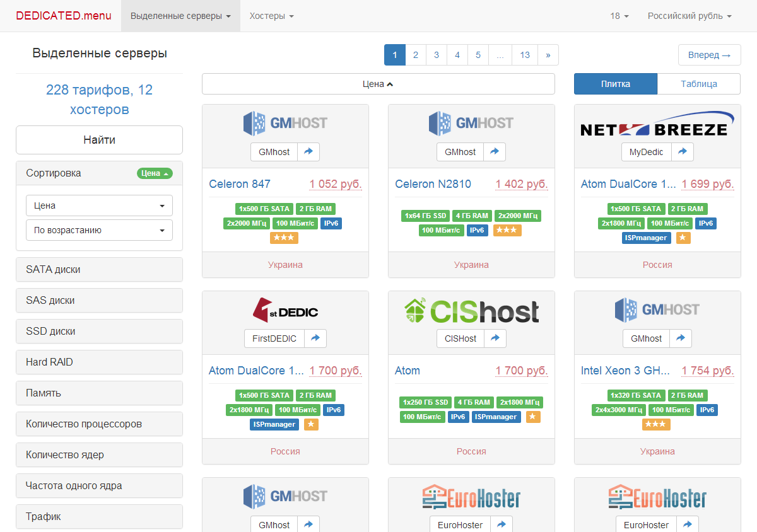Click 1st DEDIC logo image
Screen dimensions: 757x532
[285, 310]
